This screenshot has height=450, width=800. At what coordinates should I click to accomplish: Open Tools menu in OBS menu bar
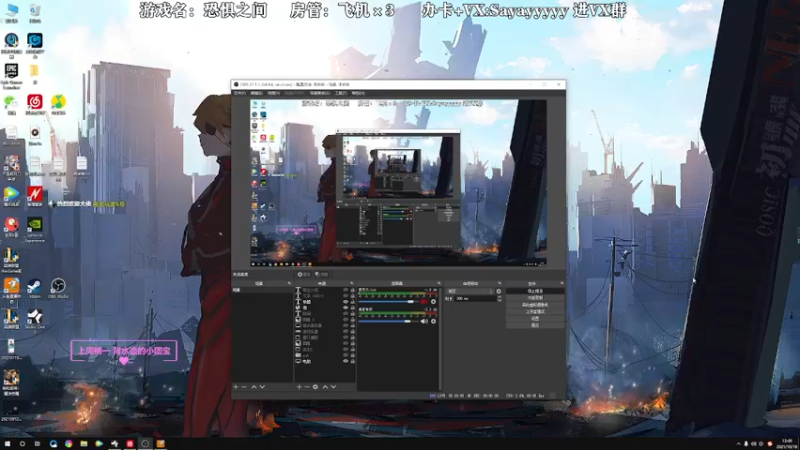tap(341, 93)
